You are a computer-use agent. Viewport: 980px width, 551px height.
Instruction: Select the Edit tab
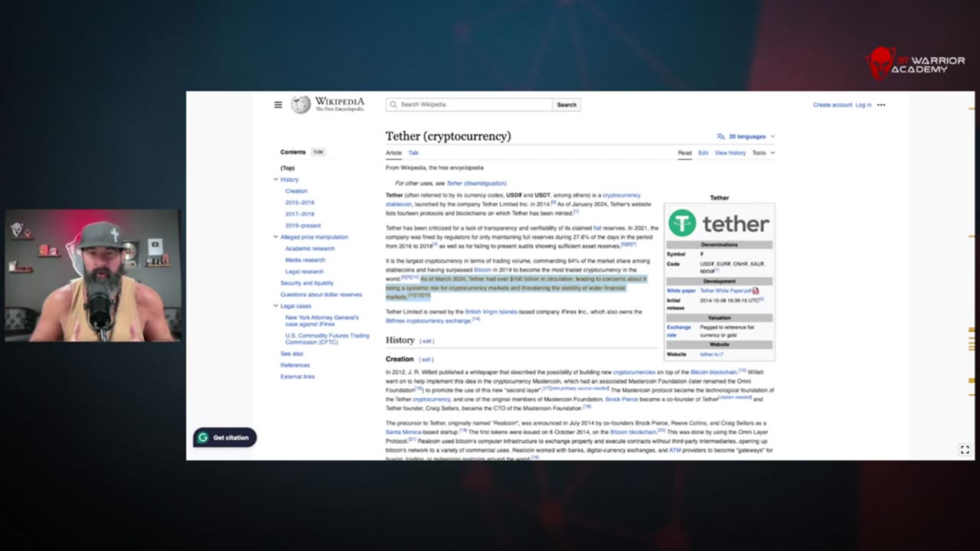point(703,153)
